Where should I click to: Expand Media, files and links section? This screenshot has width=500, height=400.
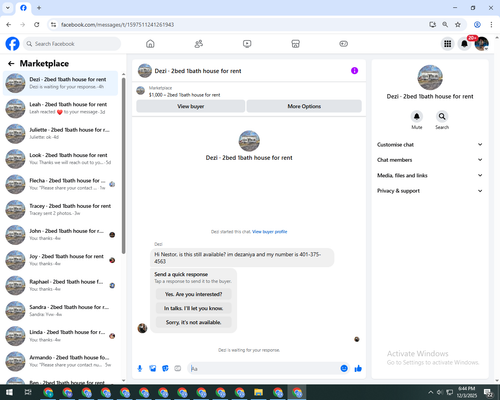coord(430,175)
